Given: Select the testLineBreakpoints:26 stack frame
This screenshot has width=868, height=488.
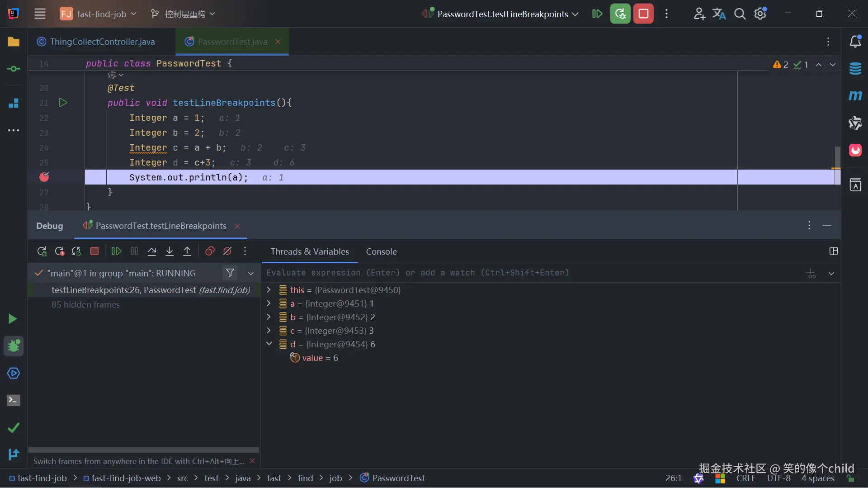Looking at the screenshot, I should [144, 290].
